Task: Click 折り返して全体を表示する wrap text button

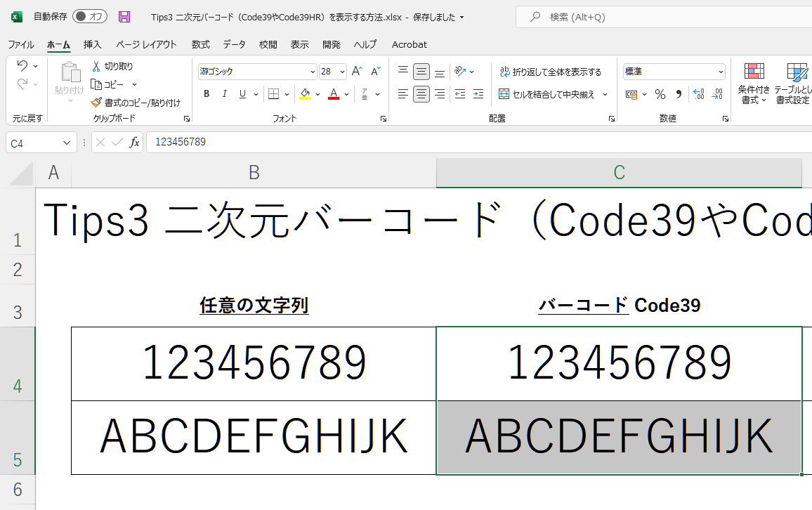Action: click(x=550, y=72)
